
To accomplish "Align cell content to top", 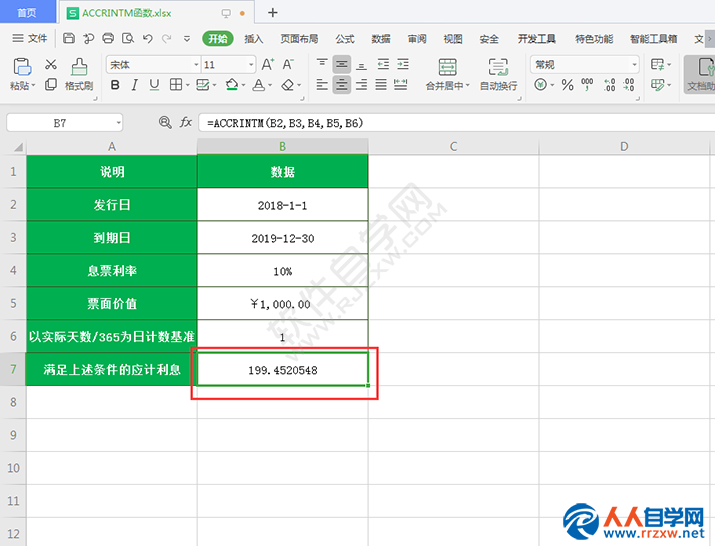I will click(x=322, y=64).
